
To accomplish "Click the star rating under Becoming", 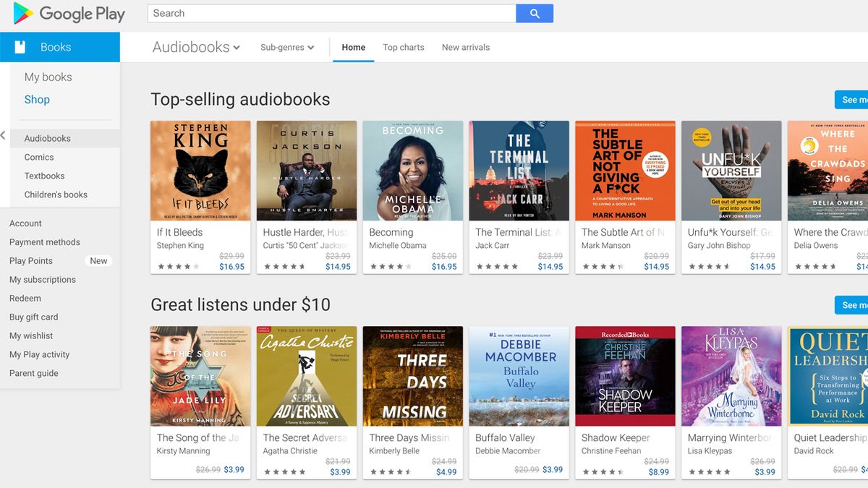I will [x=391, y=267].
